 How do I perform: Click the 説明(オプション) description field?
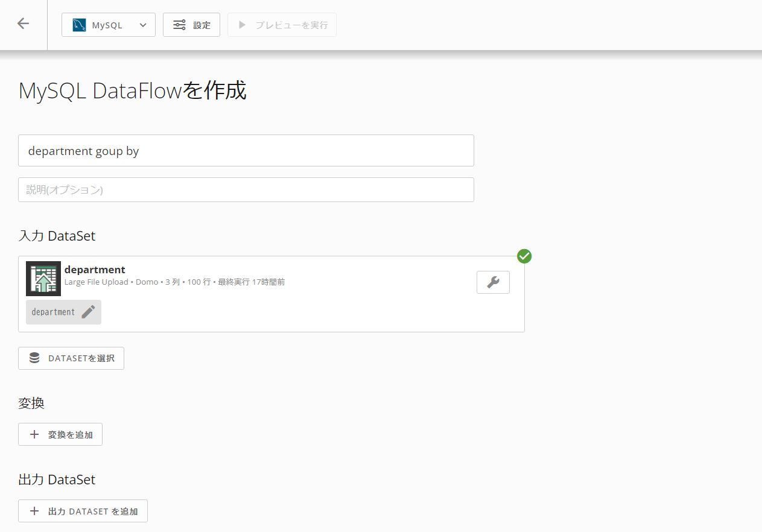[246, 189]
